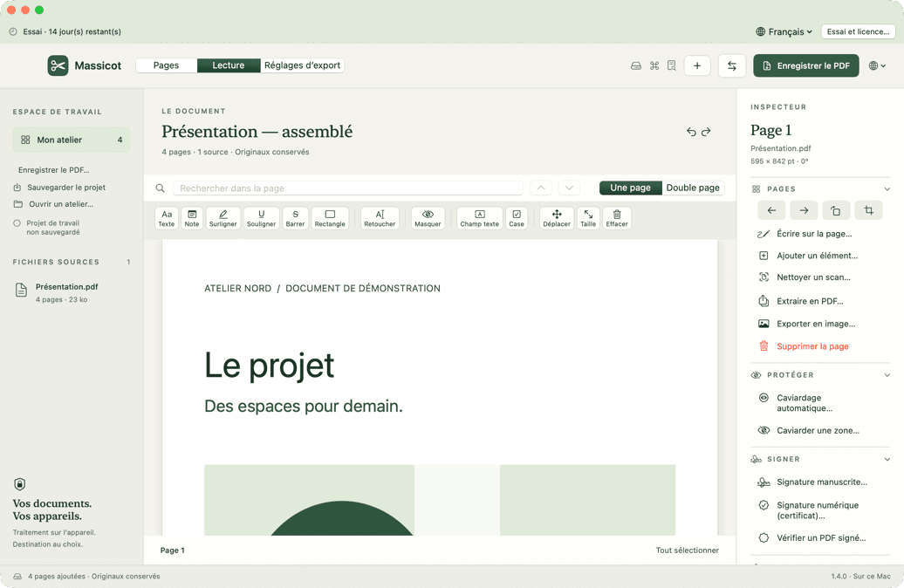Redo with the right curved arrow
Screen dimensions: 904x588
click(706, 132)
